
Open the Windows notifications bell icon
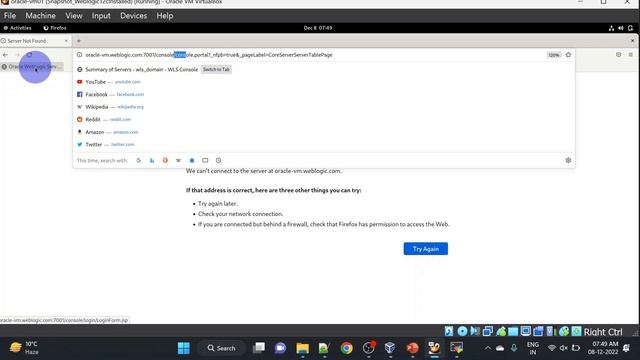point(626,348)
